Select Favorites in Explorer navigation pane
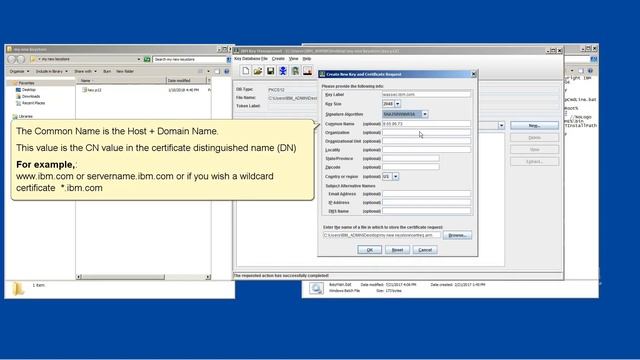The image size is (640, 360). [x=27, y=83]
